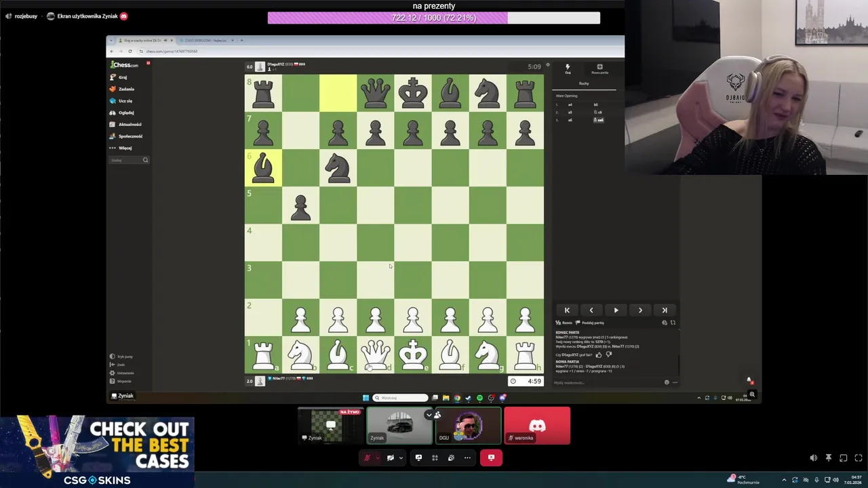Viewport: 868px width, 488px height.
Task: Open Discord activities launcher
Action: [435, 457]
